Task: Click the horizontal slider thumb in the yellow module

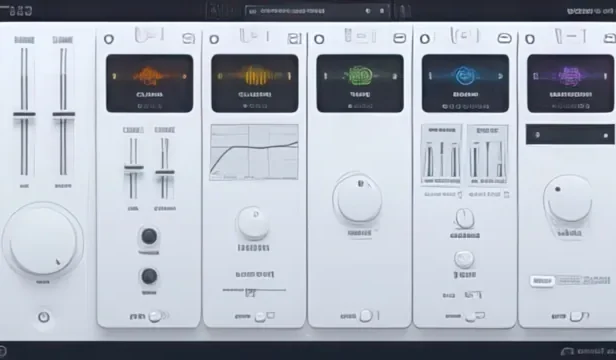Action: pyautogui.click(x=250, y=292)
